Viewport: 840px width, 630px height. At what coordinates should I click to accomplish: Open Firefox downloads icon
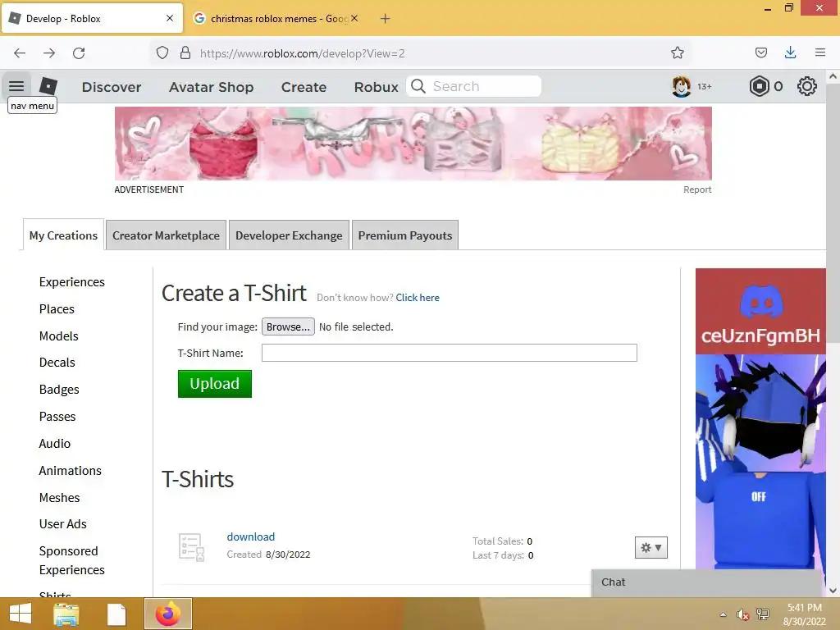pos(790,52)
